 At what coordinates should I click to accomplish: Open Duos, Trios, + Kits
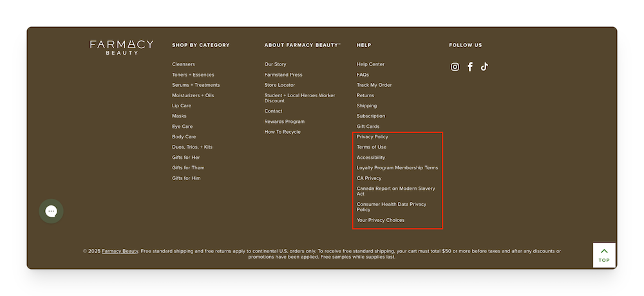192,147
